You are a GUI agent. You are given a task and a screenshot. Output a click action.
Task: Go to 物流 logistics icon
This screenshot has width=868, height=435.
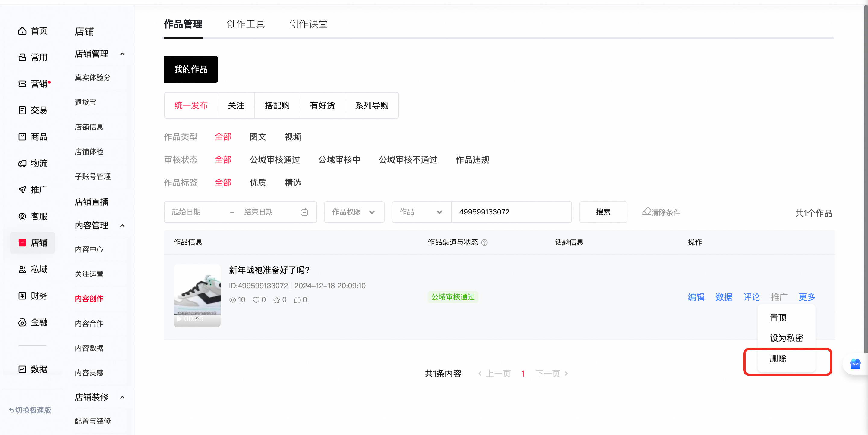tap(22, 163)
